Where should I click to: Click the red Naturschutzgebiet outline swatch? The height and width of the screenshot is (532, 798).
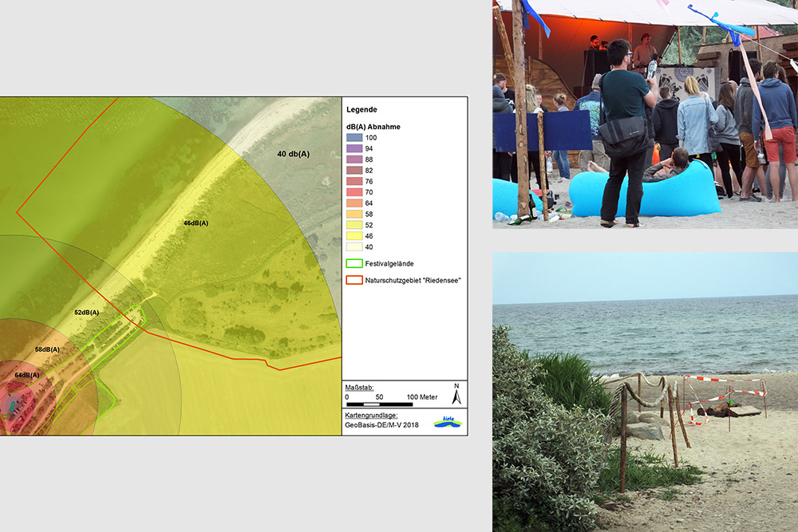(x=354, y=280)
